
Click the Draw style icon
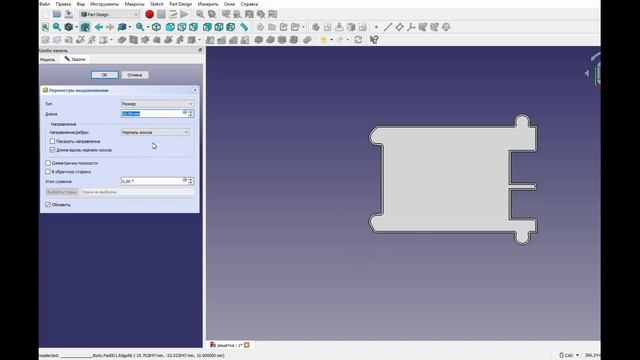69,27
